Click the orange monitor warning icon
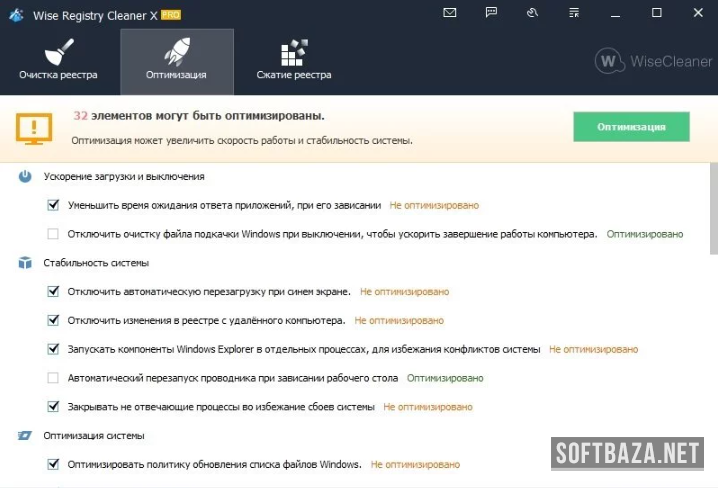Image resolution: width=718 pixels, height=488 pixels. (x=33, y=128)
